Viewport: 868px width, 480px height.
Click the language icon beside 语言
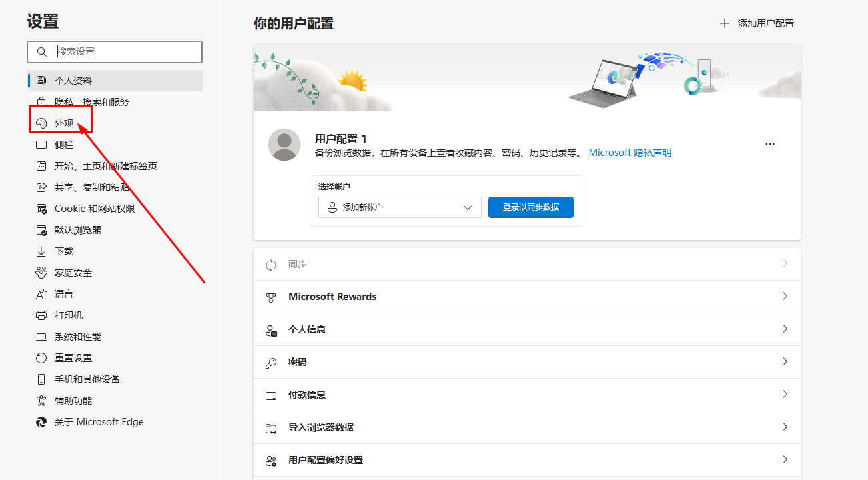pyautogui.click(x=41, y=294)
